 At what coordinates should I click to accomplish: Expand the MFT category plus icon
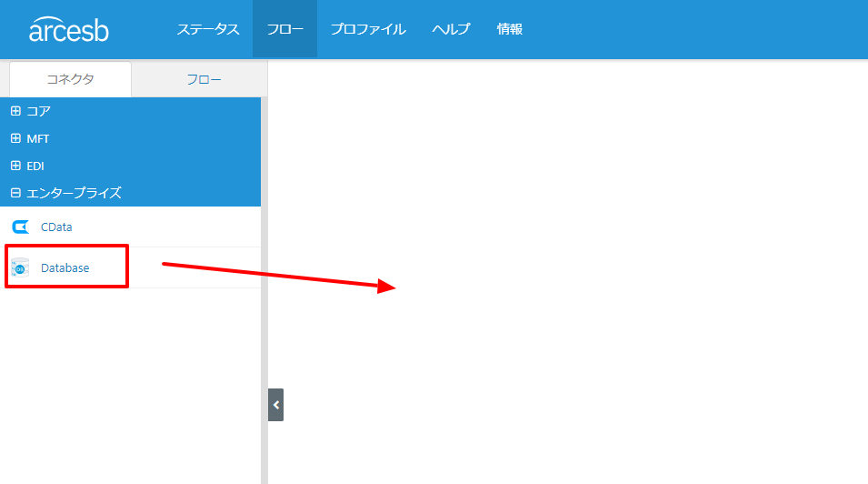point(15,138)
